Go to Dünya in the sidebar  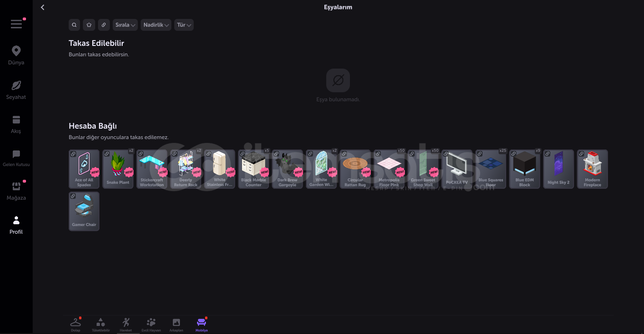[16, 55]
